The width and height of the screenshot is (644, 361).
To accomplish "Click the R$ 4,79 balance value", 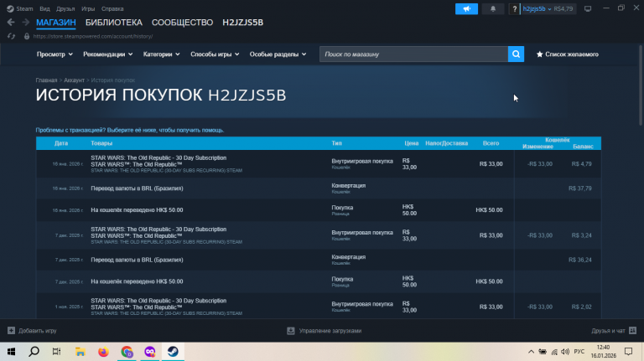I will coord(582,163).
